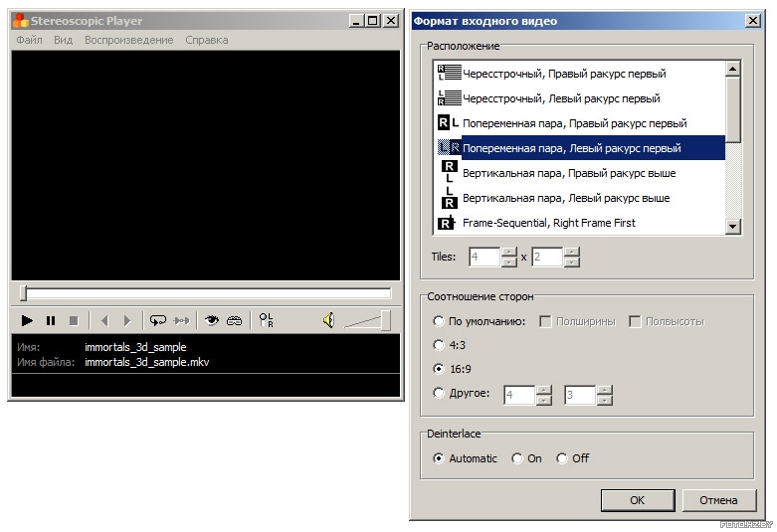Toggle the loop playback icon
The height and width of the screenshot is (532, 777).
(157, 321)
